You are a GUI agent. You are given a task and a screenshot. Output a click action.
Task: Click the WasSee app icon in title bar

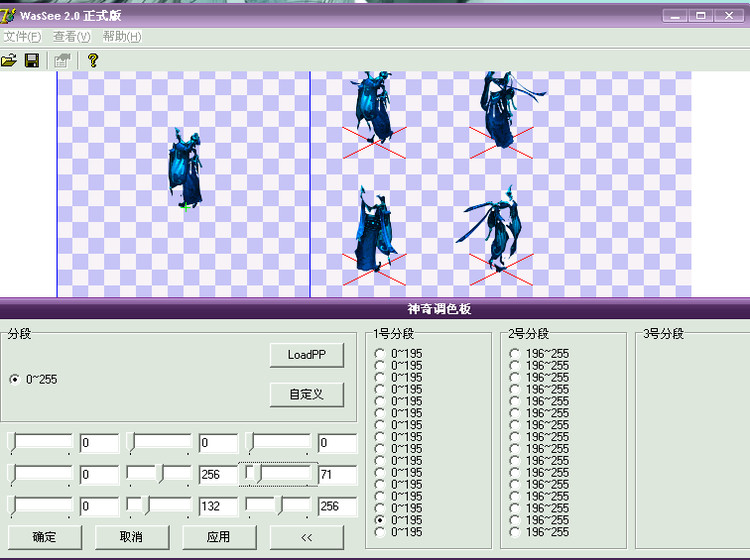pos(8,16)
